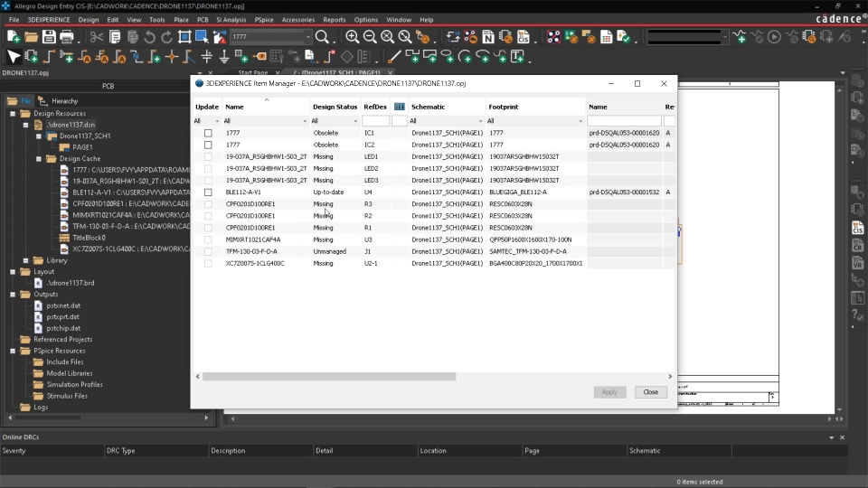
Task: Click the Place Junction icon
Action: (172, 56)
